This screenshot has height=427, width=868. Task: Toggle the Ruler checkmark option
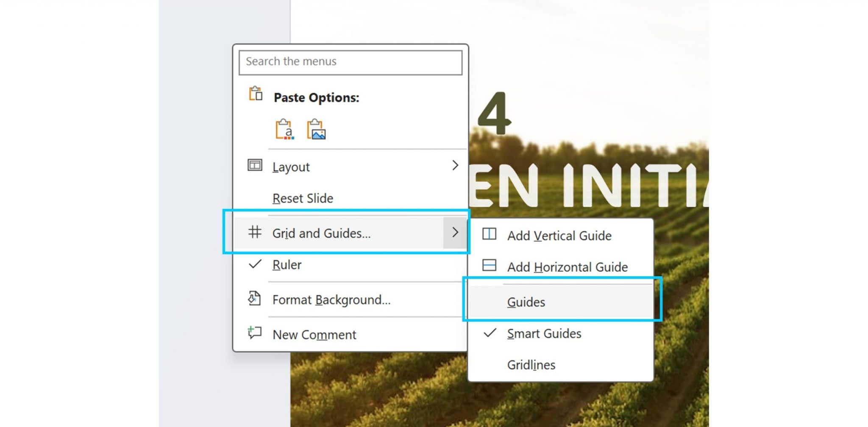(x=287, y=265)
